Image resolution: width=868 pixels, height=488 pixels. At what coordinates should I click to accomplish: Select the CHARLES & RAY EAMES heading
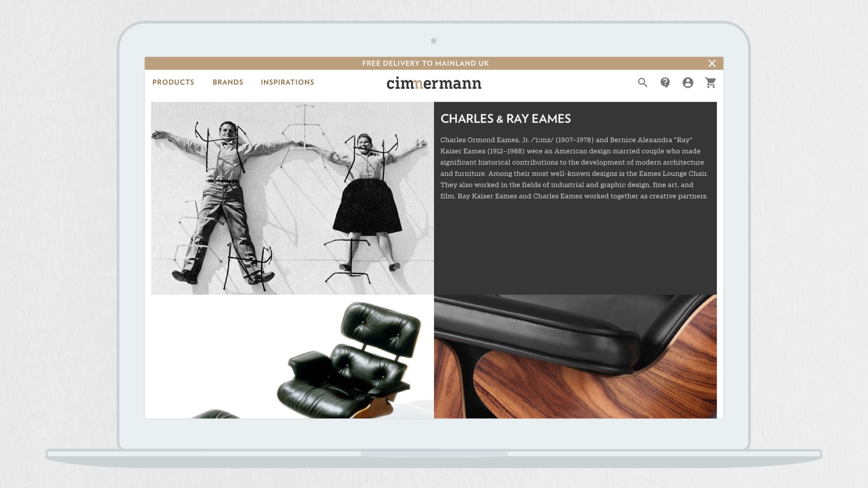pyautogui.click(x=505, y=119)
